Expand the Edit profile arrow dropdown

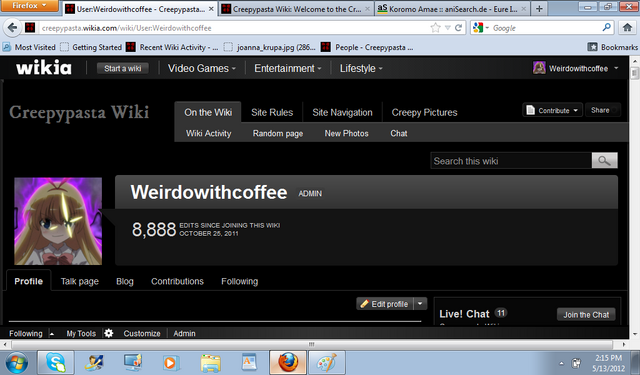point(420,304)
